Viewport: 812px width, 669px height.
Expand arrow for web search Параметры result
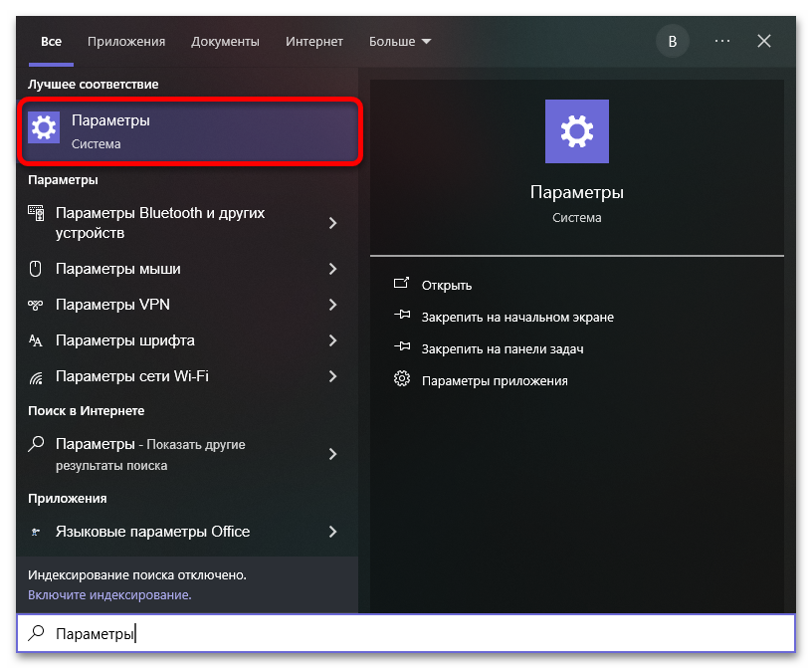tap(333, 455)
